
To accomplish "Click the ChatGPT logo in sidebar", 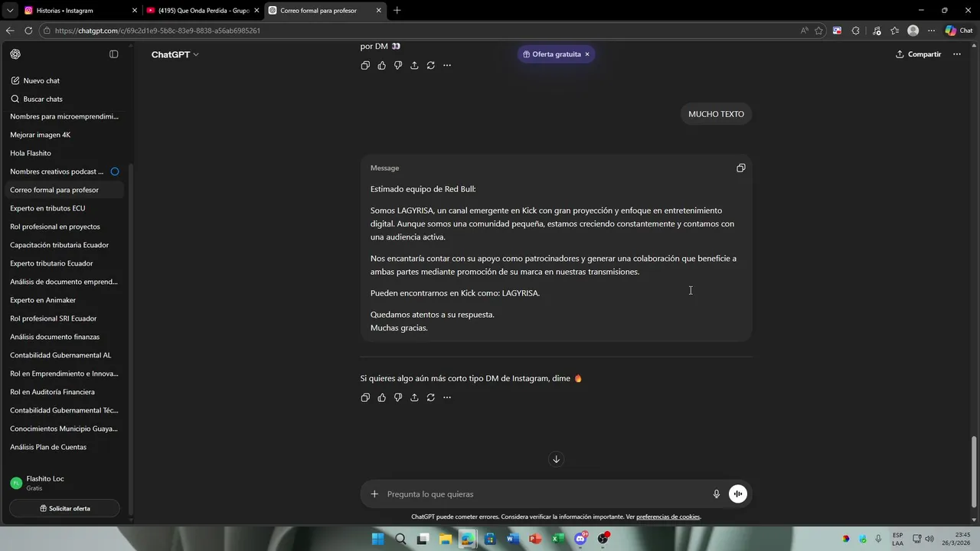I will coord(15,54).
